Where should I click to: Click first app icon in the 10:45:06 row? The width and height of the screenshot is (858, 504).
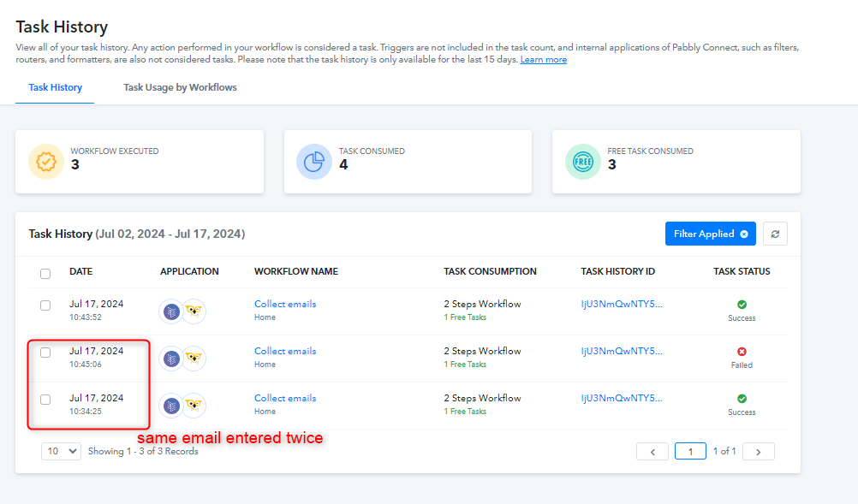point(171,359)
